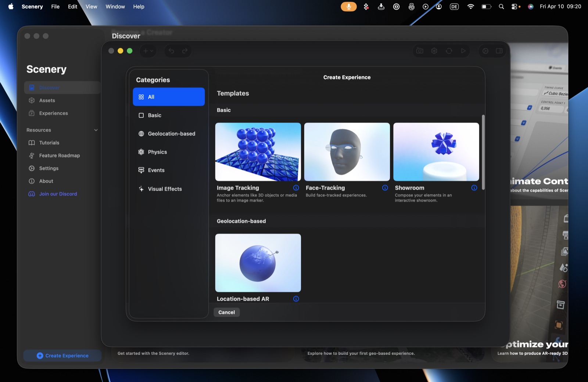Open the Wi-Fi status menu

click(470, 7)
